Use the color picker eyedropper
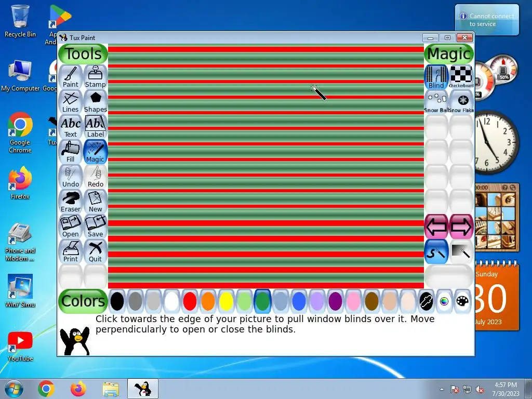Image resolution: width=532 pixels, height=399 pixels. pyautogui.click(x=426, y=301)
